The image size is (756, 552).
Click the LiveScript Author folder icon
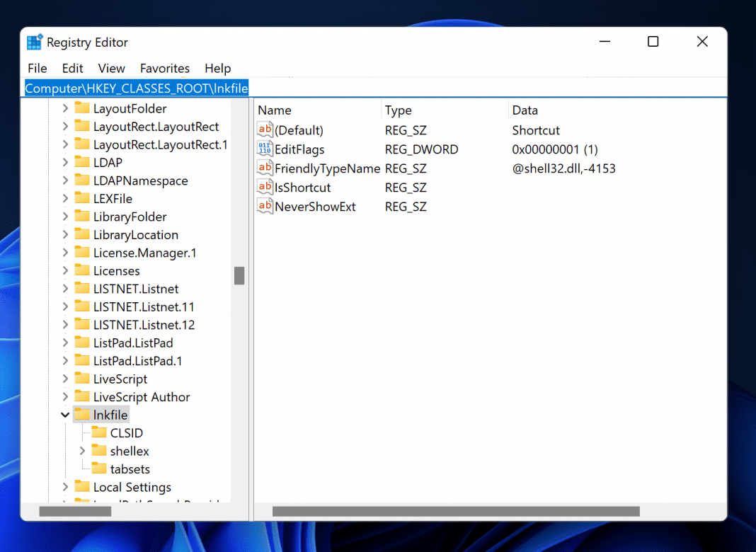83,397
